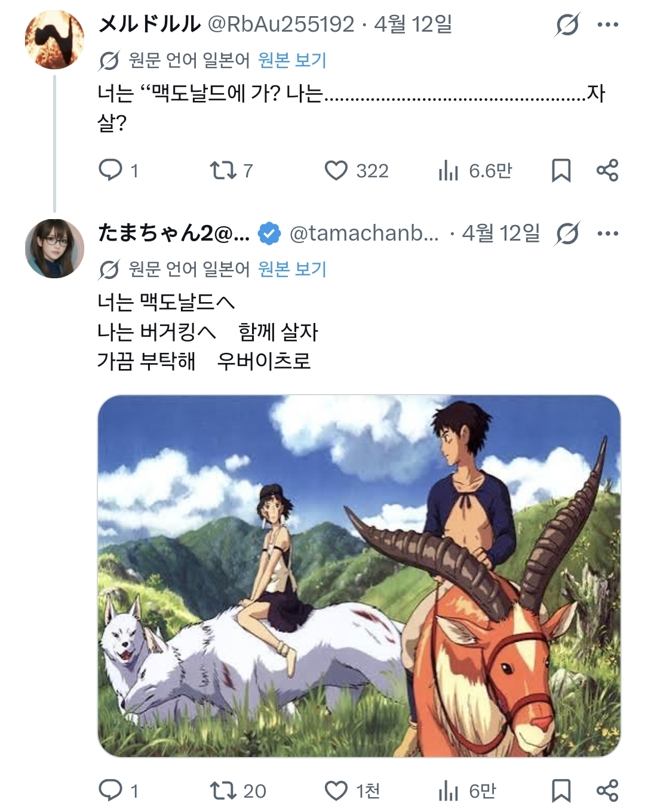Bookmark the メルドルル tweet
The image size is (645, 812).
[561, 171]
